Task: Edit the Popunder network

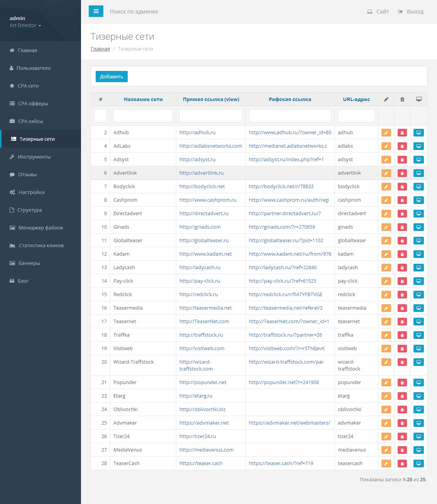Action: (x=386, y=383)
